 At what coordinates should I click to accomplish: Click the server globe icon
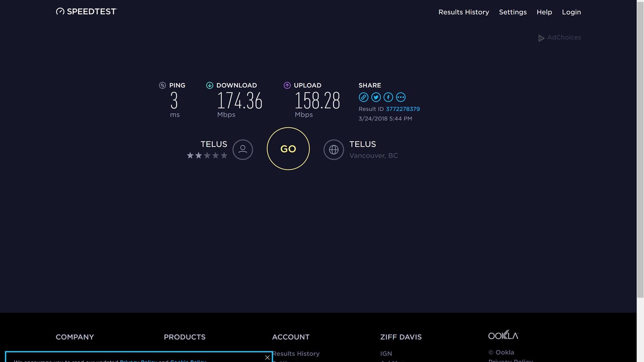pyautogui.click(x=334, y=149)
